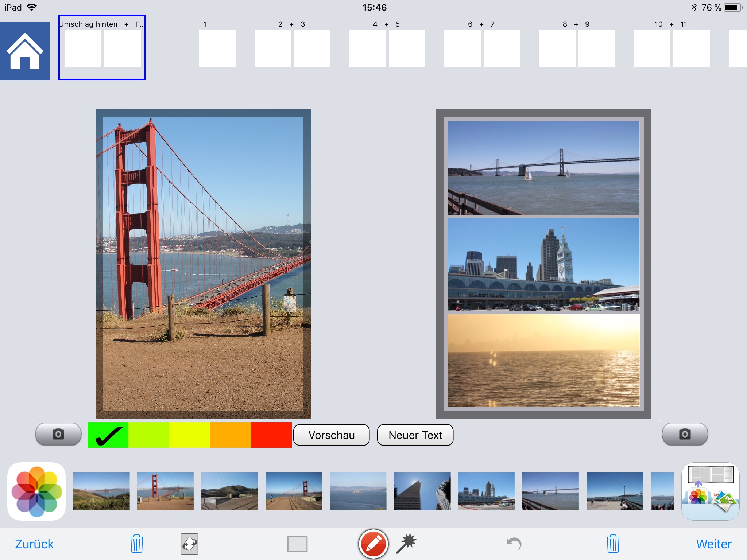This screenshot has width=747, height=560.
Task: Pick the pier with people thumbnail
Action: (615, 491)
